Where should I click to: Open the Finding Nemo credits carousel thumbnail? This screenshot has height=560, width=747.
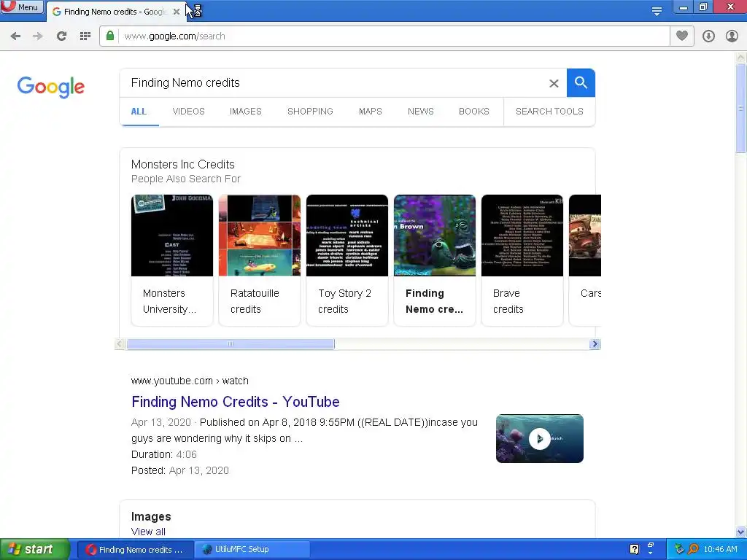[435, 236]
